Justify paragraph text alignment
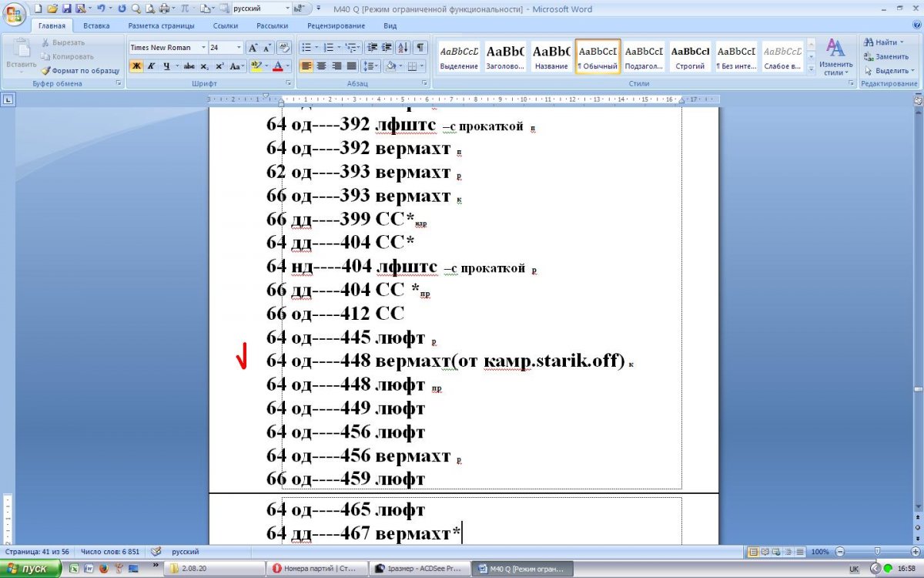924x578 pixels. coord(351,66)
